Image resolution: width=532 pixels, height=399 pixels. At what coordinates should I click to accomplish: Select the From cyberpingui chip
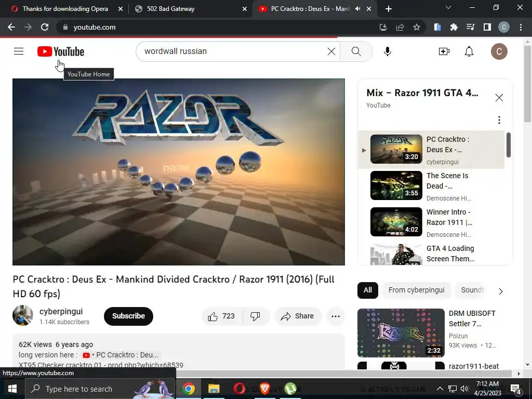pyautogui.click(x=416, y=290)
